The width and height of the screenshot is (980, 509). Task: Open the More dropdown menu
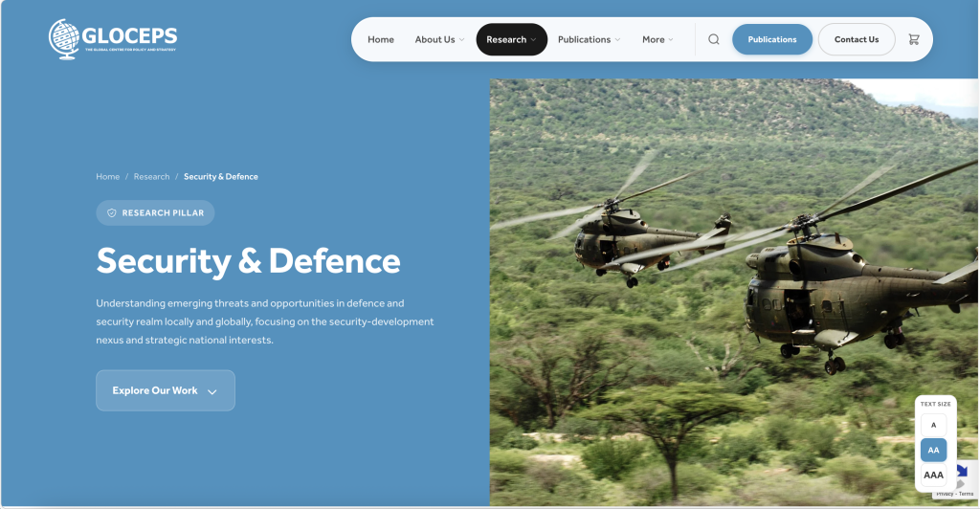657,39
